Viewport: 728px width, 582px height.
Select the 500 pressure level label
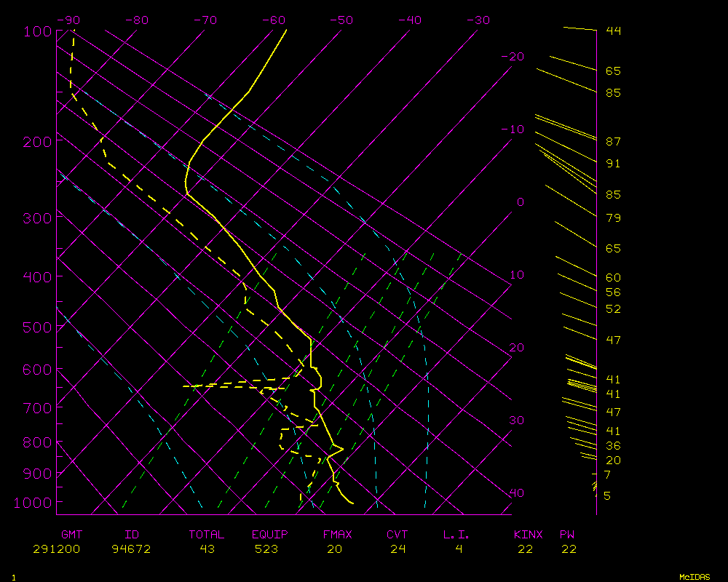[36, 327]
